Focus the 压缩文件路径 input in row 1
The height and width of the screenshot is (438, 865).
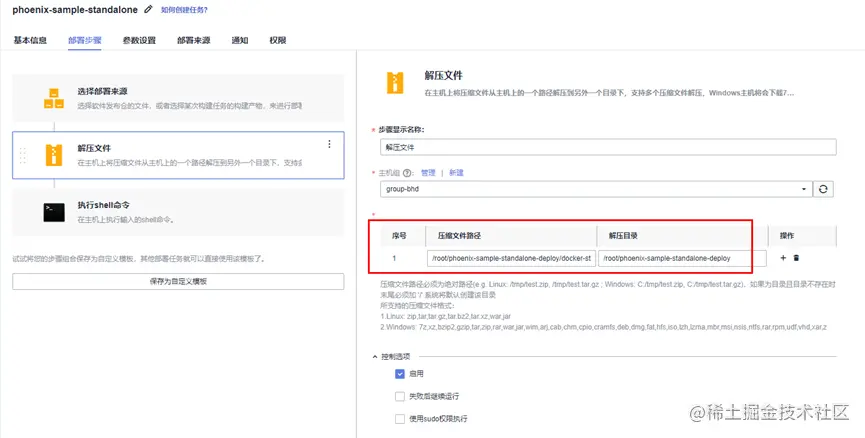click(511, 258)
